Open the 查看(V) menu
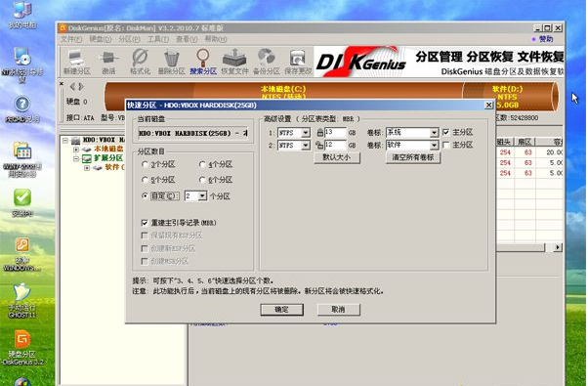Viewport: 588px width, 386px height. click(x=187, y=39)
